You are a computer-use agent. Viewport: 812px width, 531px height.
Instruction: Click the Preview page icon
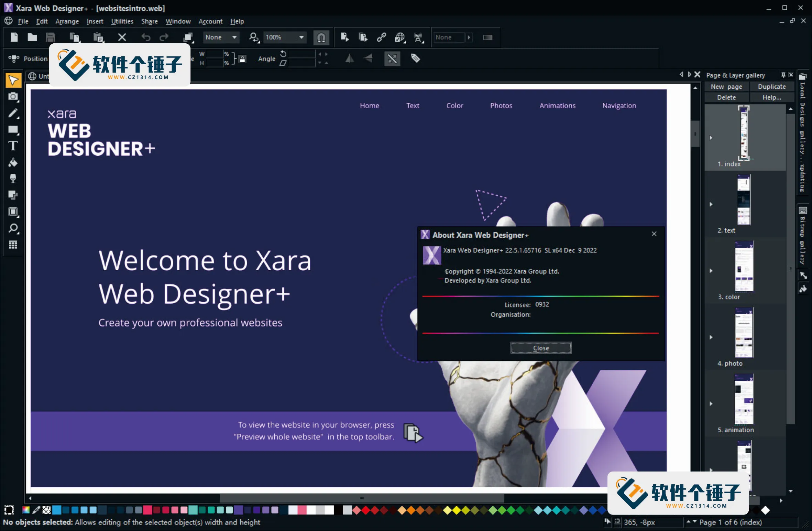coord(345,37)
